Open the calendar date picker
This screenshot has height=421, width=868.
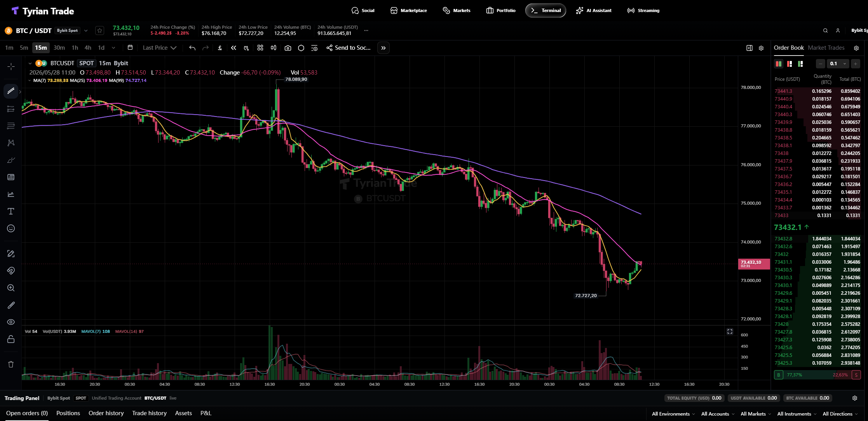130,47
